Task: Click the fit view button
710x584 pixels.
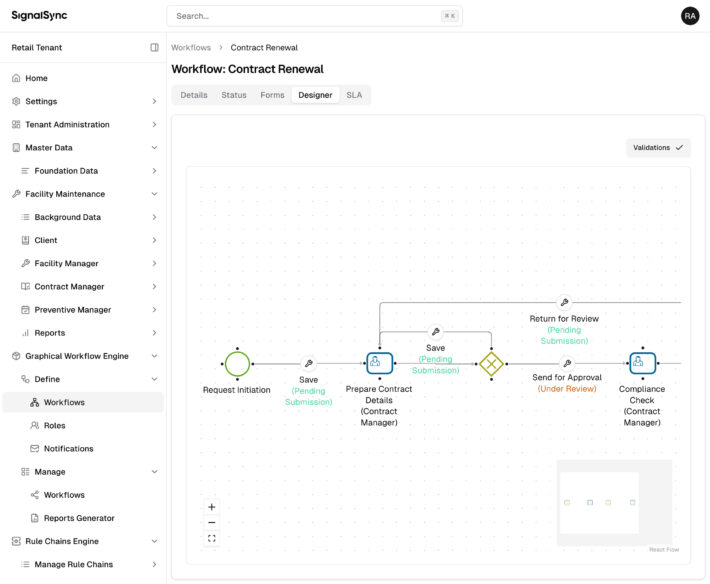Action: point(211,538)
